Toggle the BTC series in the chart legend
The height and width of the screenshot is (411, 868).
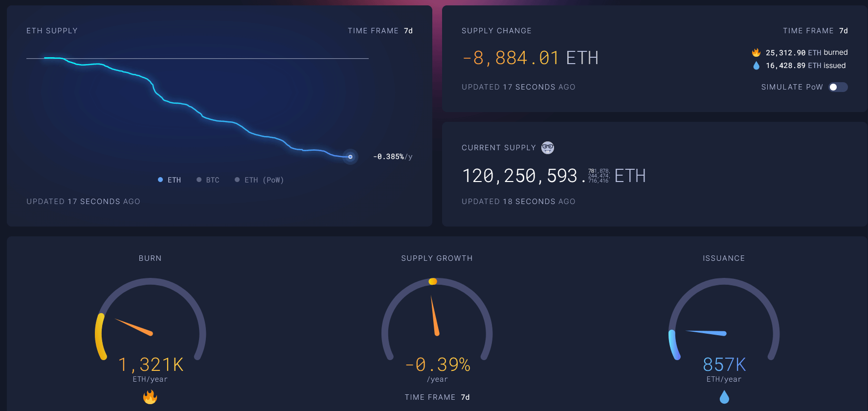coord(208,180)
